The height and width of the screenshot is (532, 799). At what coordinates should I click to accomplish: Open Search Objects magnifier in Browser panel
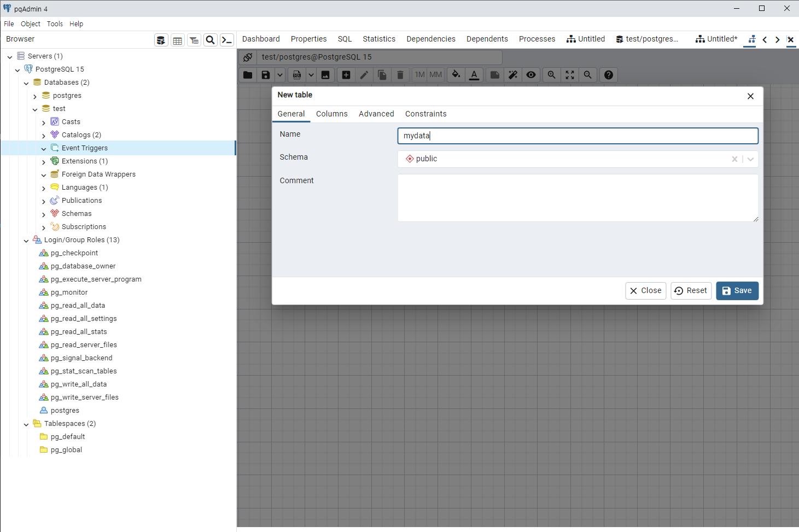point(210,40)
